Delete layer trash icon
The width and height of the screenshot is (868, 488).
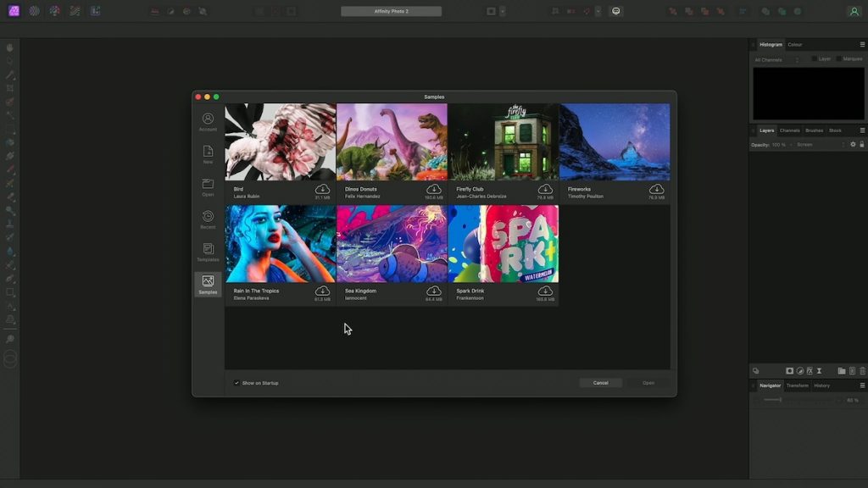pyautogui.click(x=862, y=371)
